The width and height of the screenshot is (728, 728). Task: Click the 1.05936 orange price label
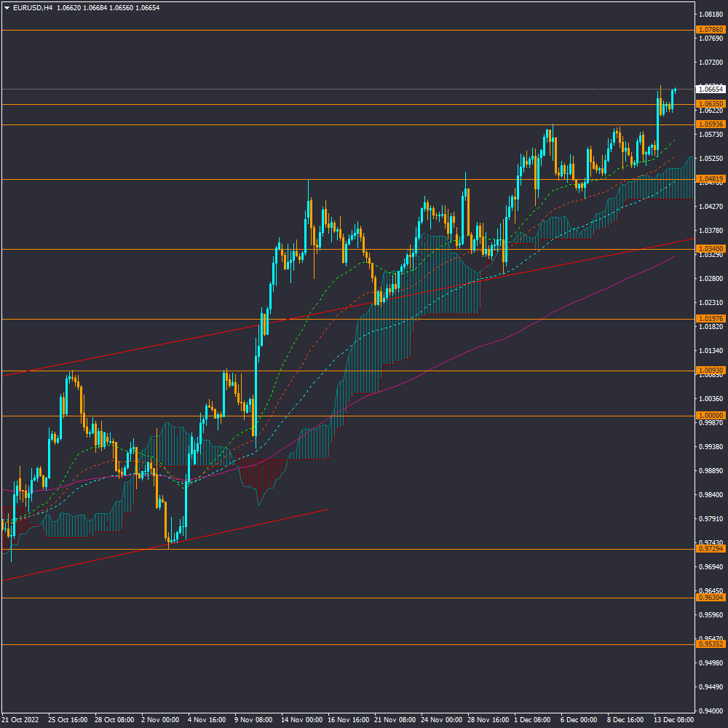coord(711,124)
